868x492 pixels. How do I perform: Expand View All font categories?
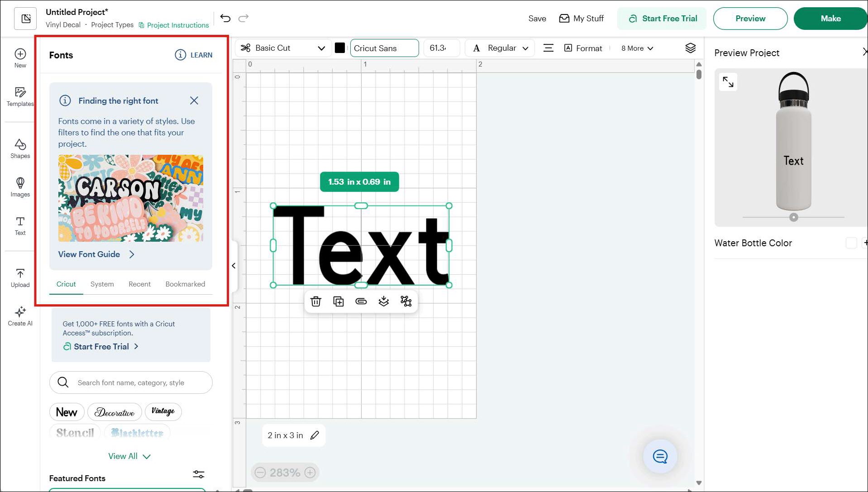click(x=129, y=456)
